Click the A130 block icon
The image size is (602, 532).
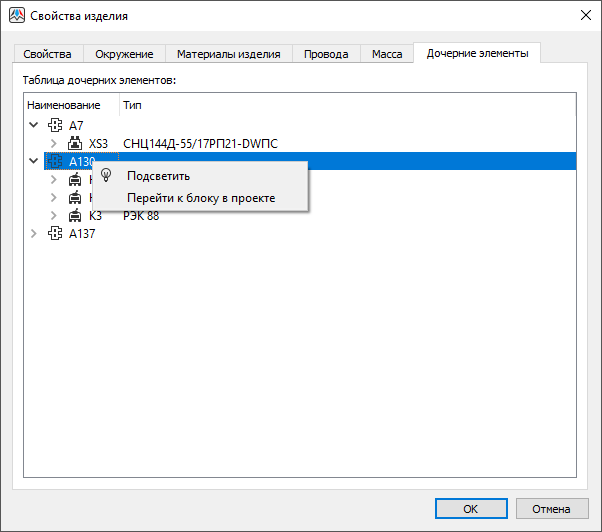(55, 161)
